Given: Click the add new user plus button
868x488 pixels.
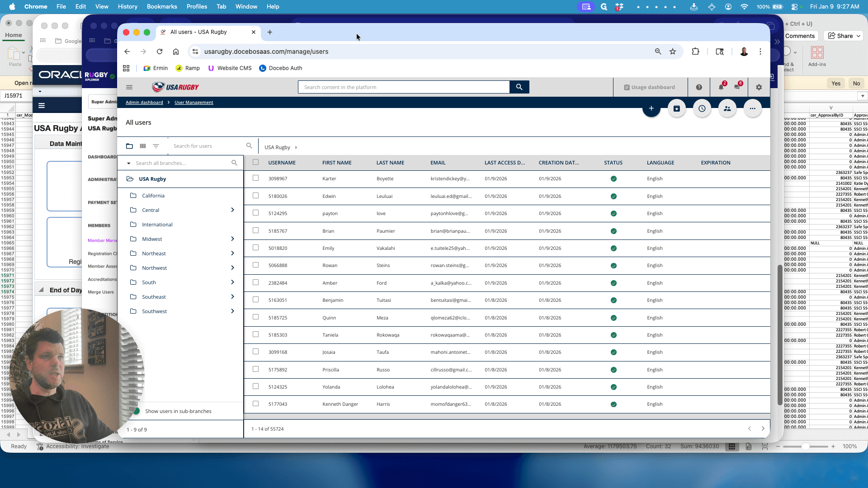Looking at the screenshot, I should pyautogui.click(x=651, y=108).
